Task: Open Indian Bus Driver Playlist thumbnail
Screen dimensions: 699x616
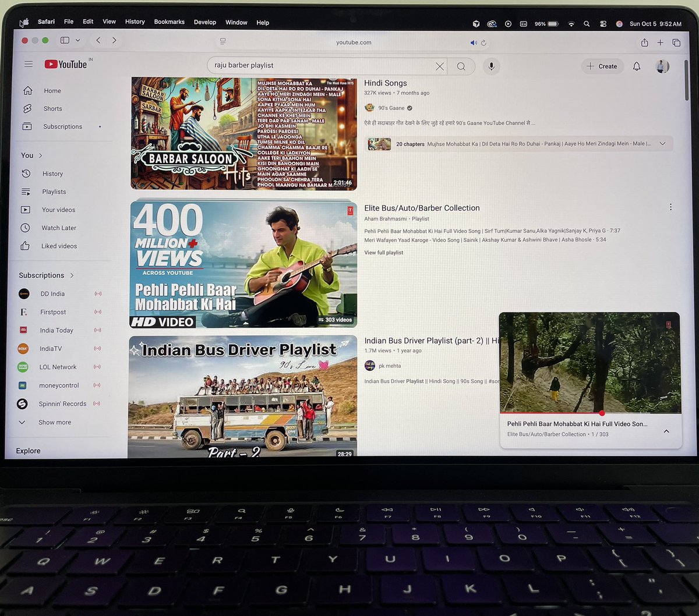Action: tap(242, 396)
